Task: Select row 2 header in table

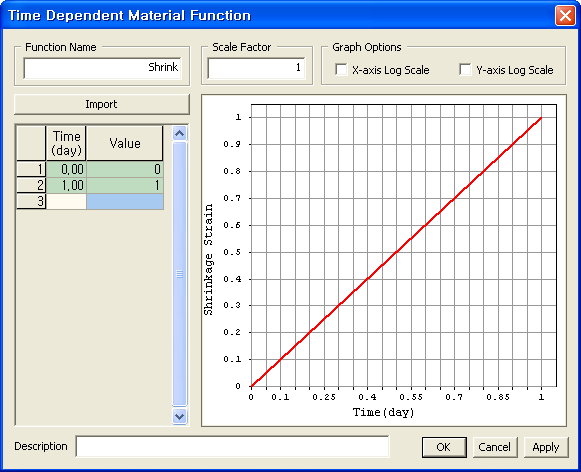Action: [31, 185]
